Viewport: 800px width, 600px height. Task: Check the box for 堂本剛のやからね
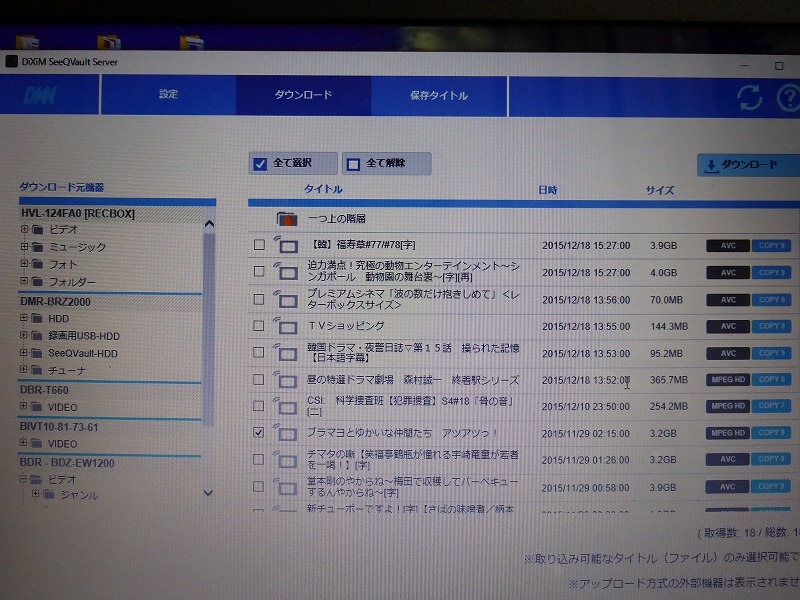click(x=259, y=487)
